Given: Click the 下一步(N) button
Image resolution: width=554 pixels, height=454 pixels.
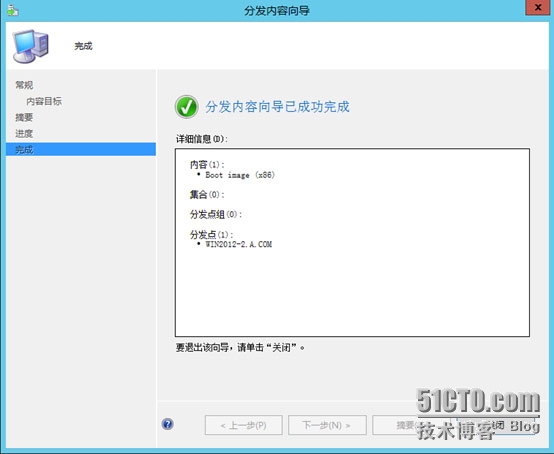Looking at the screenshot, I should (327, 425).
